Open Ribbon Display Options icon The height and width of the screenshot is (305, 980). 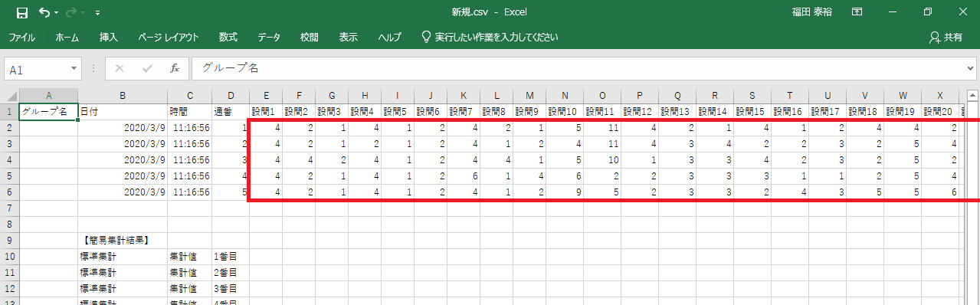click(857, 13)
